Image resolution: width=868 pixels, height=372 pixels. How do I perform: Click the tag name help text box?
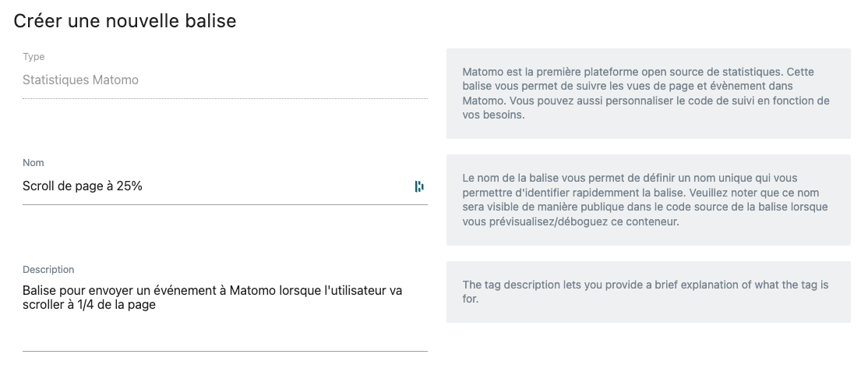point(647,200)
